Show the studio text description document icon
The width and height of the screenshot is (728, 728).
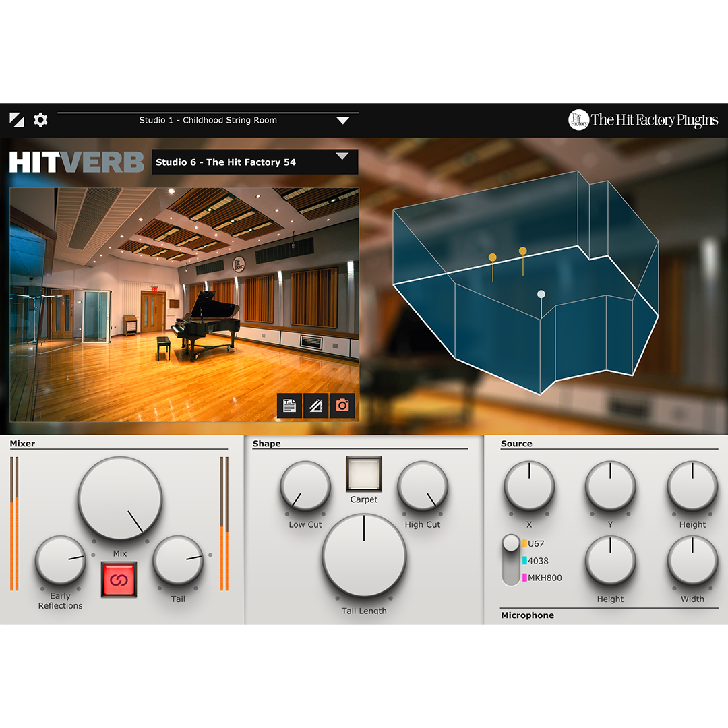290,405
